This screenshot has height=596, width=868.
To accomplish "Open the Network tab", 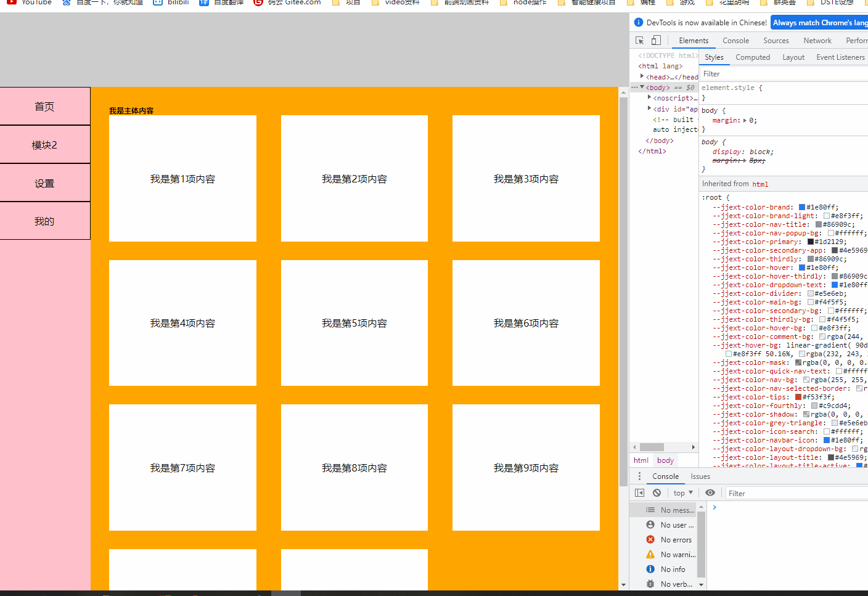I will (817, 41).
